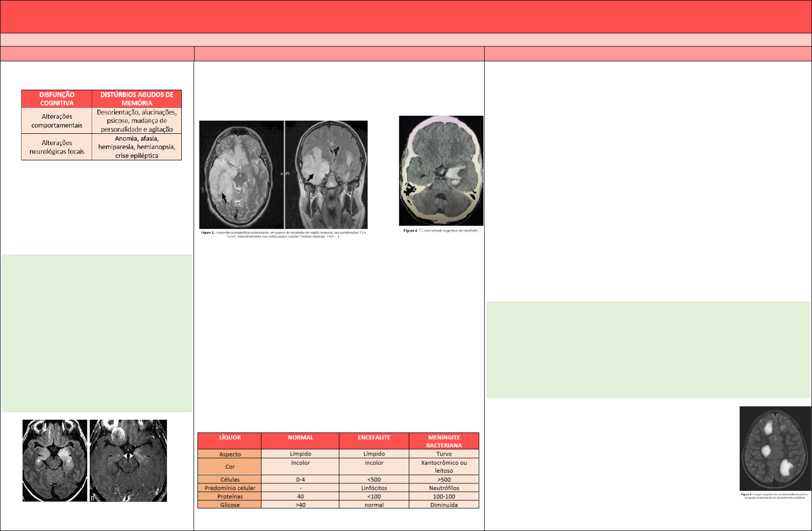Screen dimensions: 812x531
Task: Click the black arrow on the axial MRI
Action: click(x=224, y=198)
